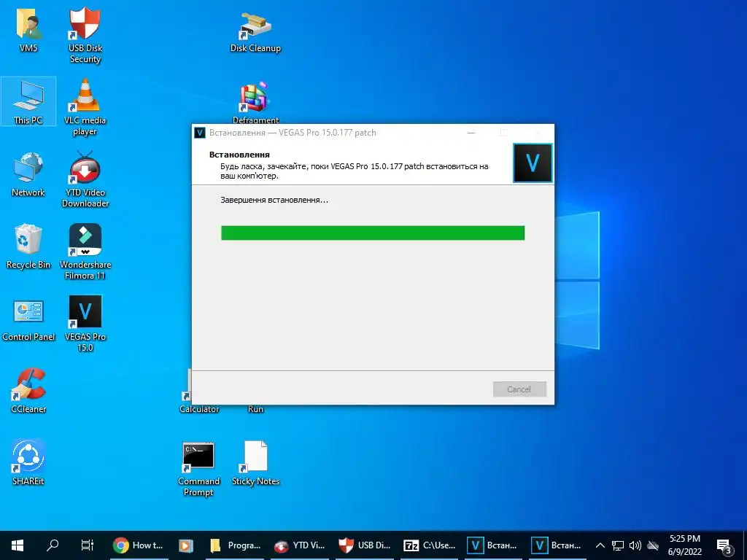The height and width of the screenshot is (560, 747).
Task: Open the VM5 user folder icon
Action: tap(28, 31)
